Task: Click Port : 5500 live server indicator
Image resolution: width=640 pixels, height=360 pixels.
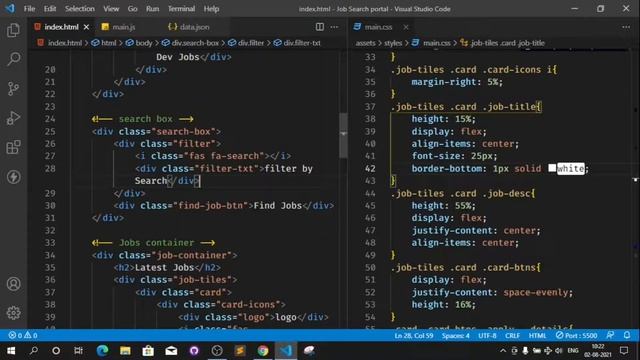Action: [x=576, y=335]
